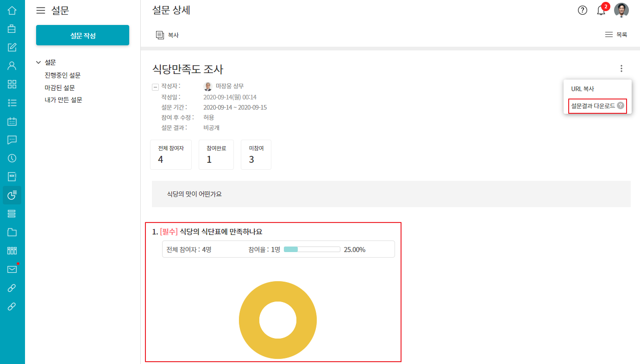The image size is (640, 364).
Task: Open the notifications bell icon
Action: coord(601,11)
